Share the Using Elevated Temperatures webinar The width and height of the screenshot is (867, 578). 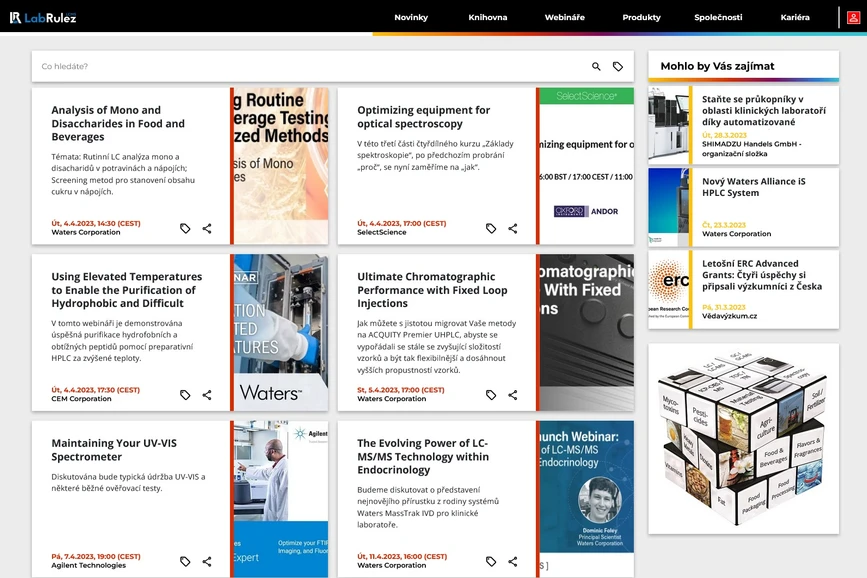coord(207,395)
